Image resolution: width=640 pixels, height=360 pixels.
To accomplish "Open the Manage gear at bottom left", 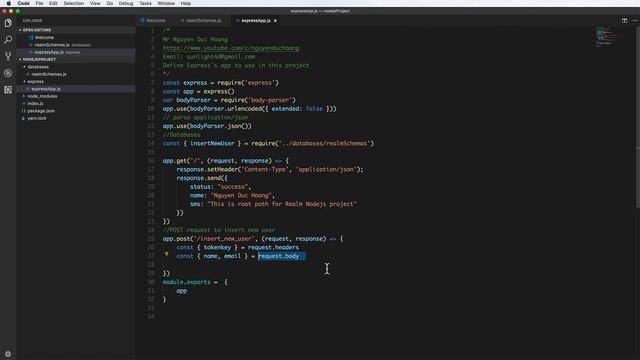I will click(x=8, y=354).
